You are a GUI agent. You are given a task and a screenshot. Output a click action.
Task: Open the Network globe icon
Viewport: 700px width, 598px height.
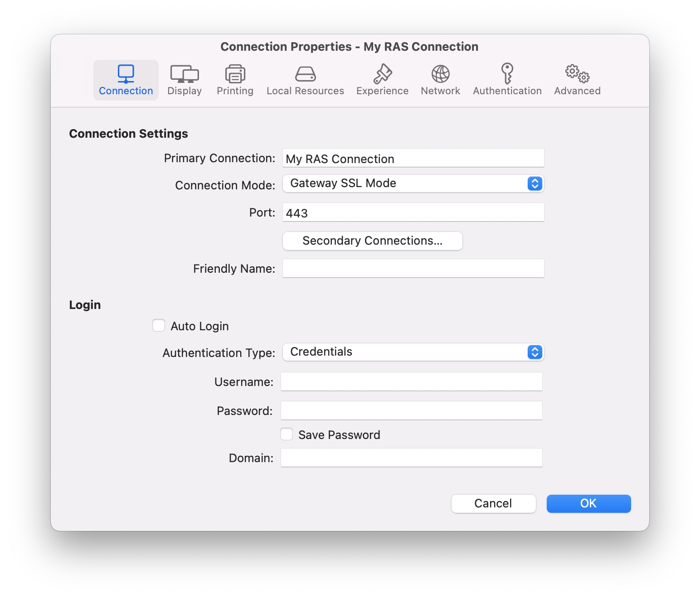point(440,74)
